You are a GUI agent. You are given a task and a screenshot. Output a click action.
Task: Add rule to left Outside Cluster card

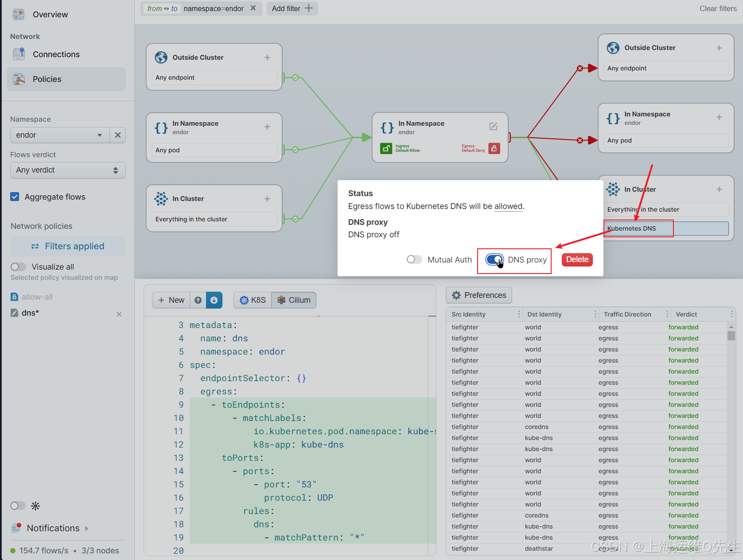pyautogui.click(x=267, y=58)
